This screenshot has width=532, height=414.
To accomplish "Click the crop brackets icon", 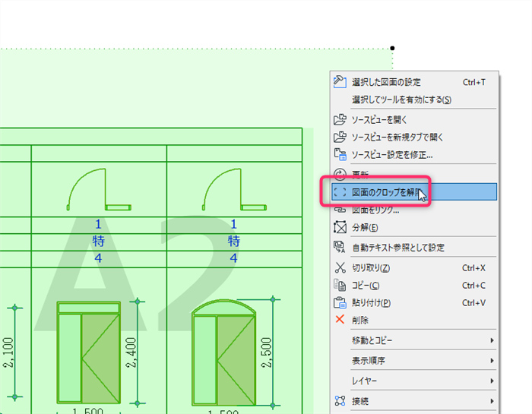I will (x=340, y=192).
